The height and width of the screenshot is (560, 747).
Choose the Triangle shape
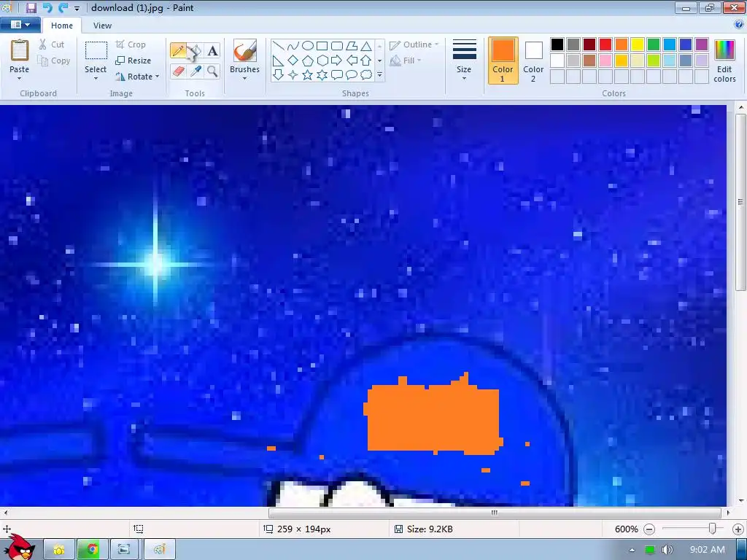click(x=366, y=46)
